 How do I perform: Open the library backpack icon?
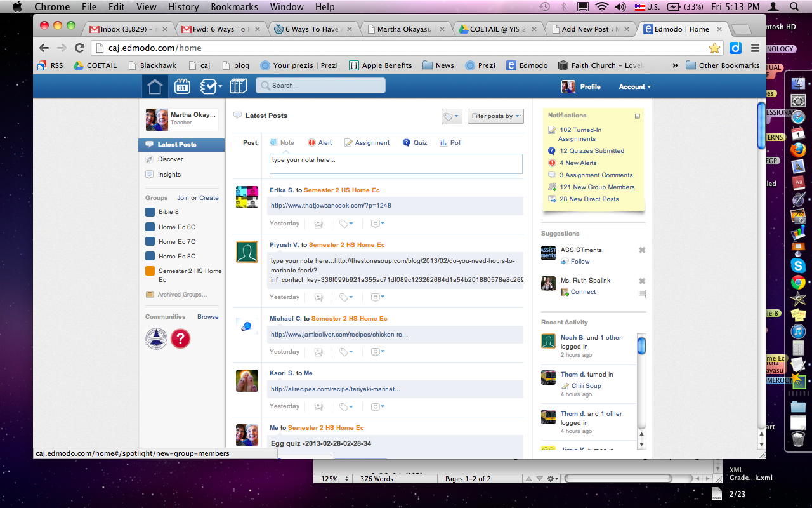coord(238,86)
